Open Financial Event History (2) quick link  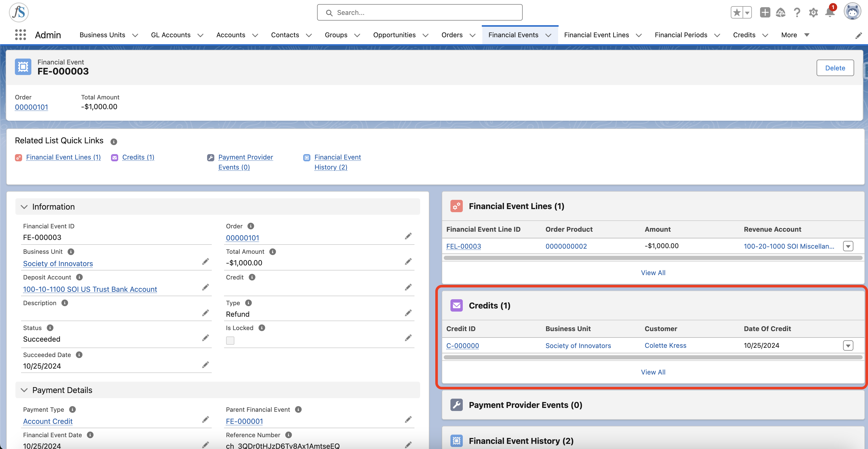[337, 162]
